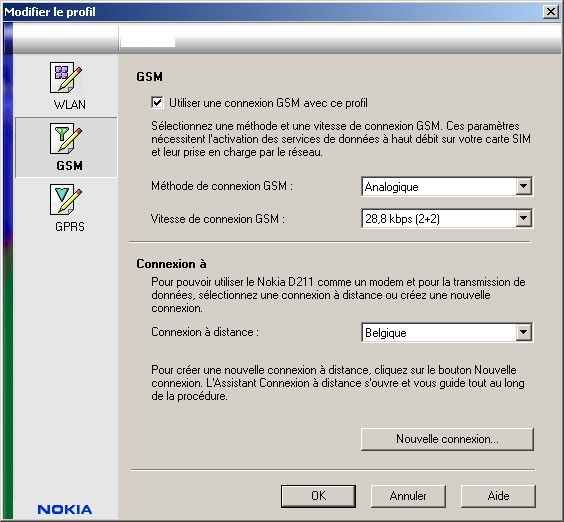Confirm with the OK button
This screenshot has height=522, width=564.
pyautogui.click(x=318, y=496)
